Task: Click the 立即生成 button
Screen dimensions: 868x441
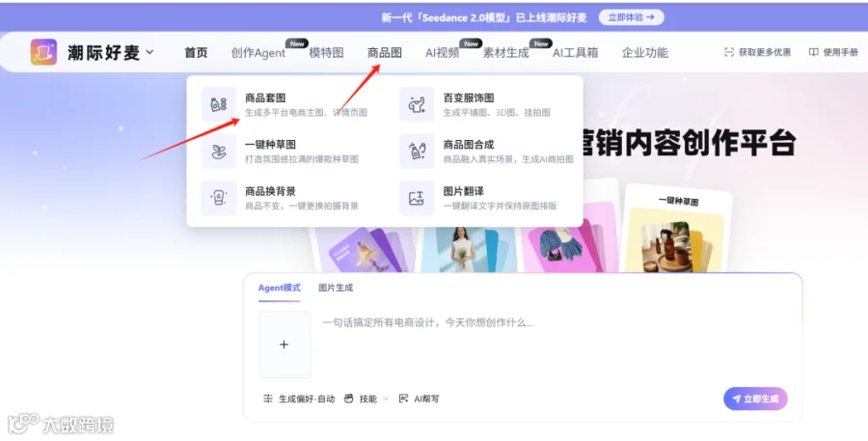Action: click(755, 399)
